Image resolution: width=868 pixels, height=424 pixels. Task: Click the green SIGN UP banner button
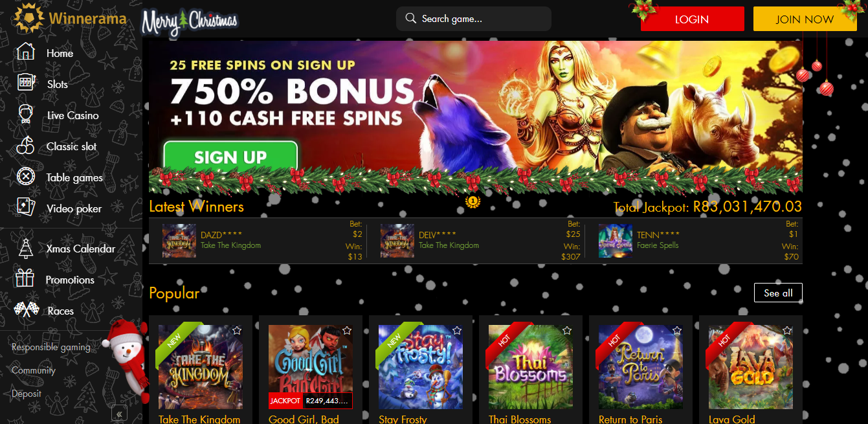click(x=230, y=157)
